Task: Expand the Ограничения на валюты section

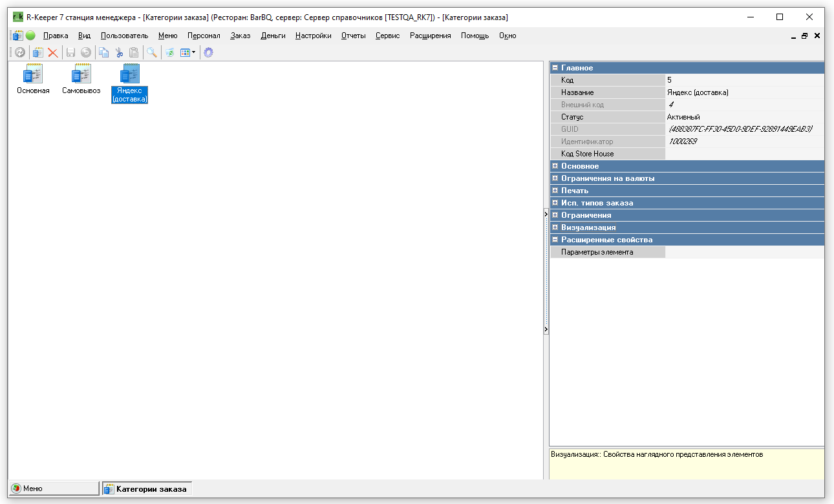Action: 555,178
